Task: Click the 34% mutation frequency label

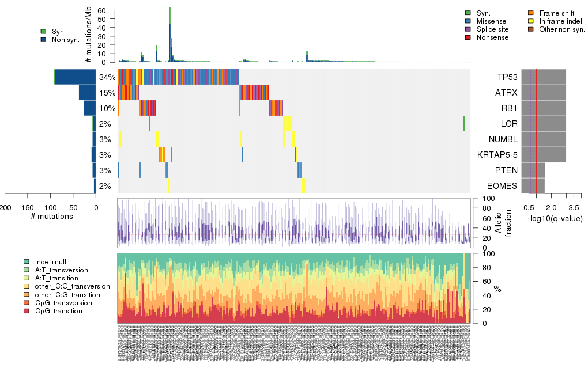Action: pos(107,77)
